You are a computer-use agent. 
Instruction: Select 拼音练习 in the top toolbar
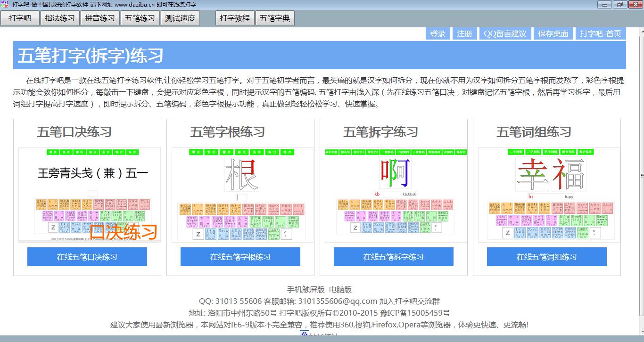[x=100, y=18]
